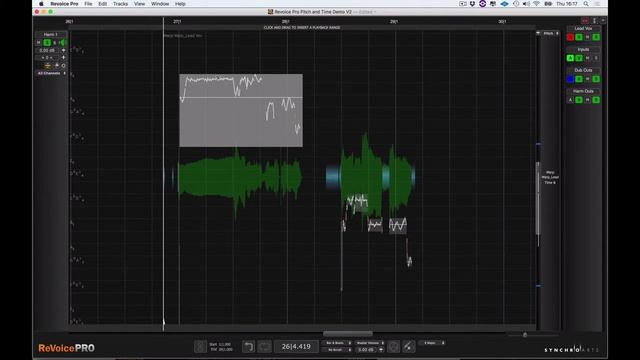Click the Harm Outs group label
Screen dimensions: 640x360
tap(583, 91)
